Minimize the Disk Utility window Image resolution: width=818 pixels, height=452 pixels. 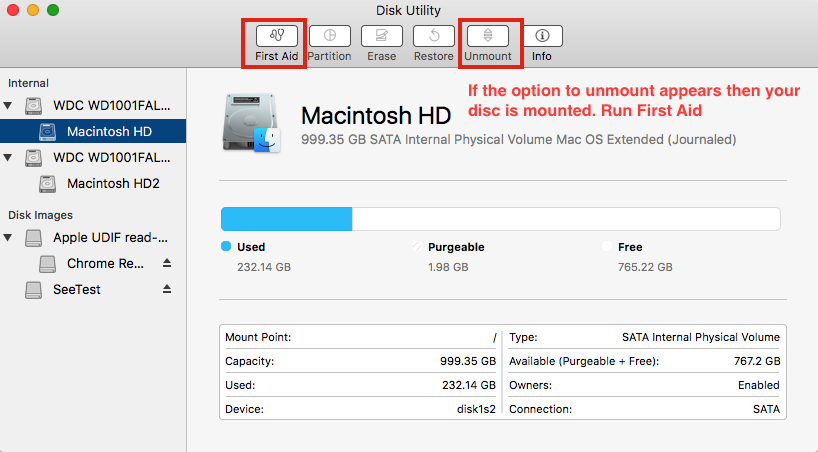[33, 10]
